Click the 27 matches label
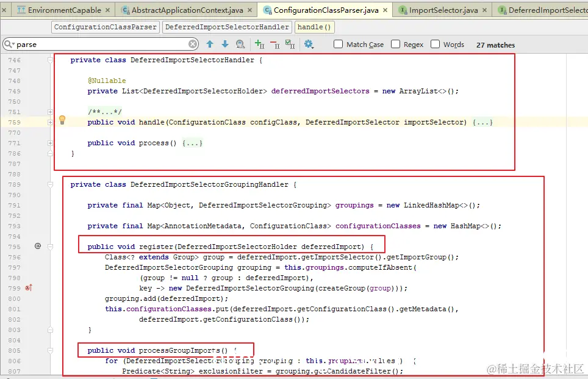 [495, 45]
